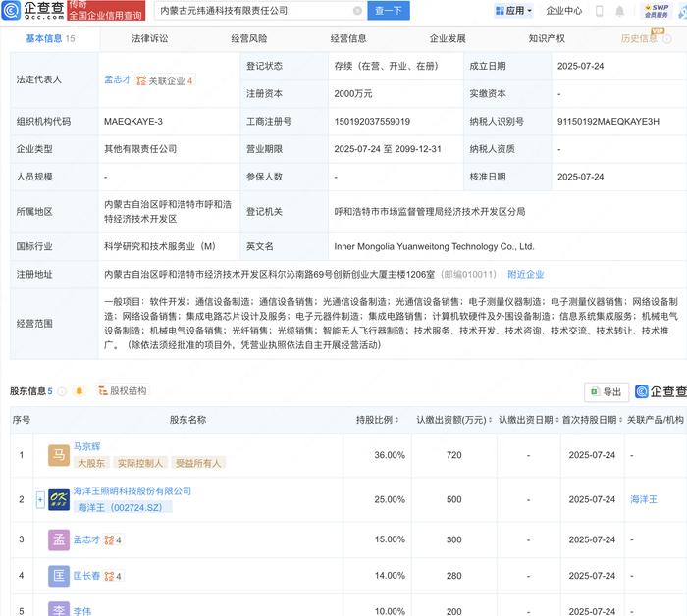This screenshot has width=687, height=616.
Task: Click the 李 avatar in row 5
Action: pos(59,609)
